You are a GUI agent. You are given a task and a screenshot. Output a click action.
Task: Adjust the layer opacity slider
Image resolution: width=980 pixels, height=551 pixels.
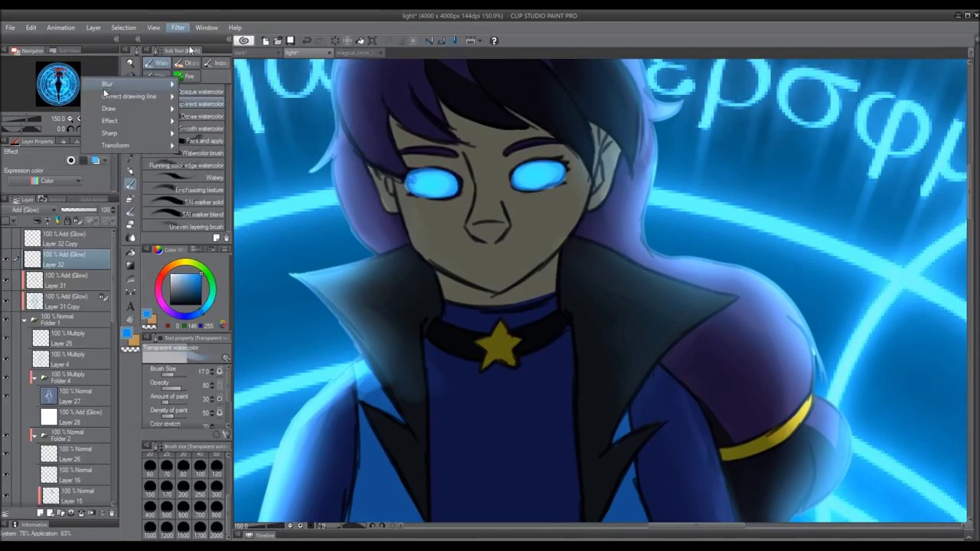pos(78,210)
